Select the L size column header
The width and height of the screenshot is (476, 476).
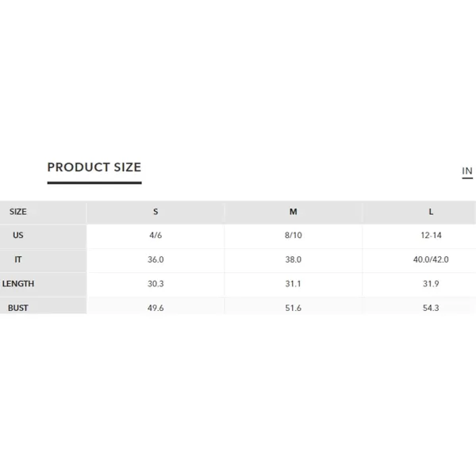431,212
